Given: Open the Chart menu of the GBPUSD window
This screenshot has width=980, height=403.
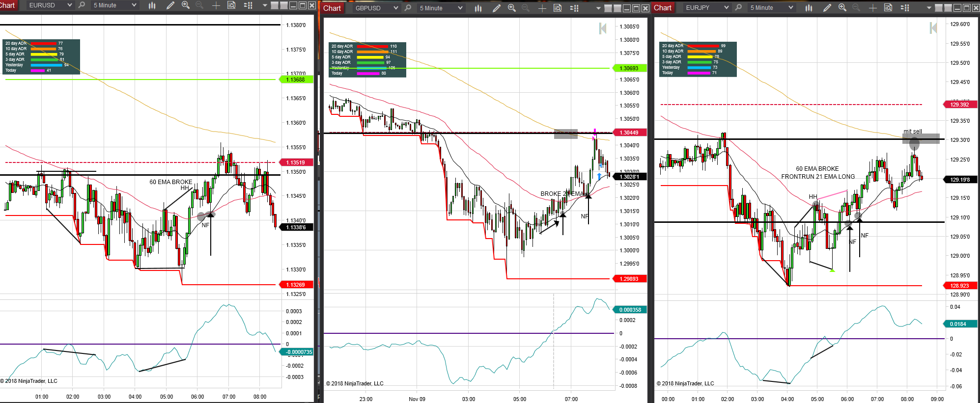Looking at the screenshot, I should tap(332, 8).
